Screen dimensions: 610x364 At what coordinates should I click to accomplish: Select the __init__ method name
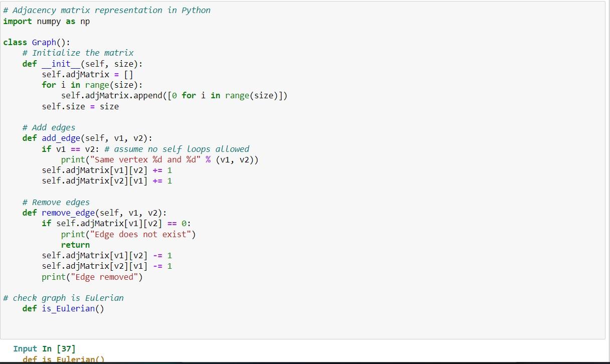point(60,64)
